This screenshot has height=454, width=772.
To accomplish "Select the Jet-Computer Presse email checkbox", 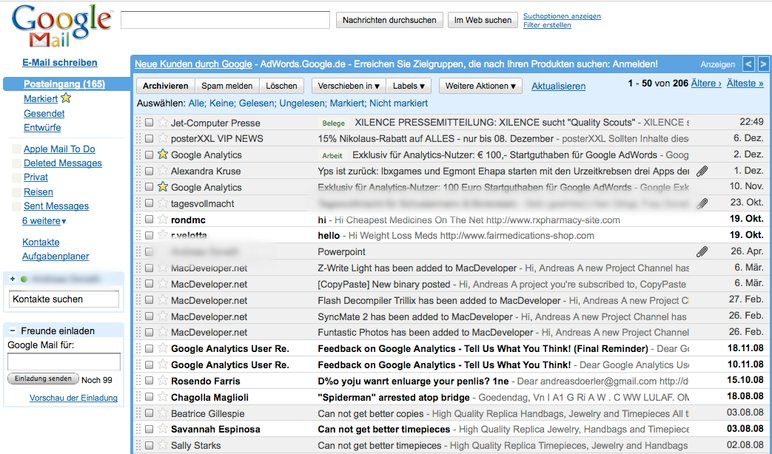I will (x=149, y=122).
